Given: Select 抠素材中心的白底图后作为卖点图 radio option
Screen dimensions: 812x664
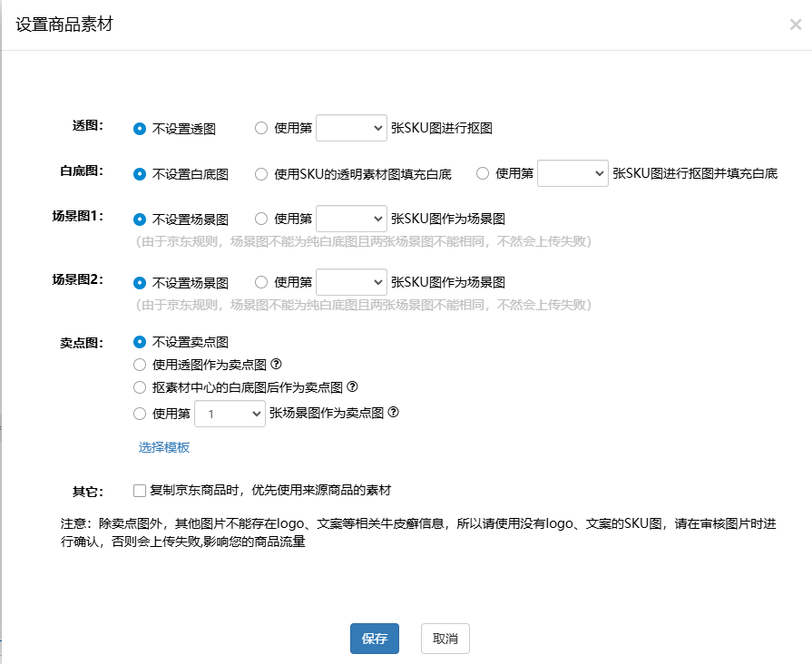Looking at the screenshot, I should (140, 387).
